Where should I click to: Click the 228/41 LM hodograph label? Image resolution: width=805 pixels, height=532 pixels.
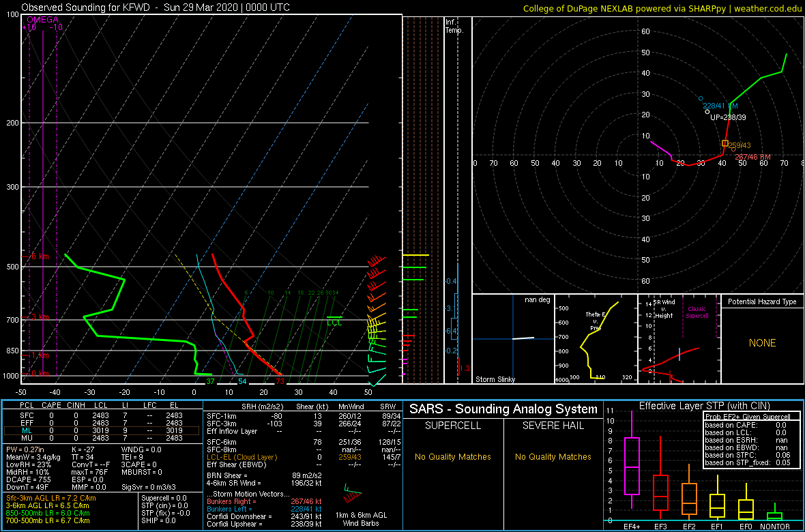[720, 105]
